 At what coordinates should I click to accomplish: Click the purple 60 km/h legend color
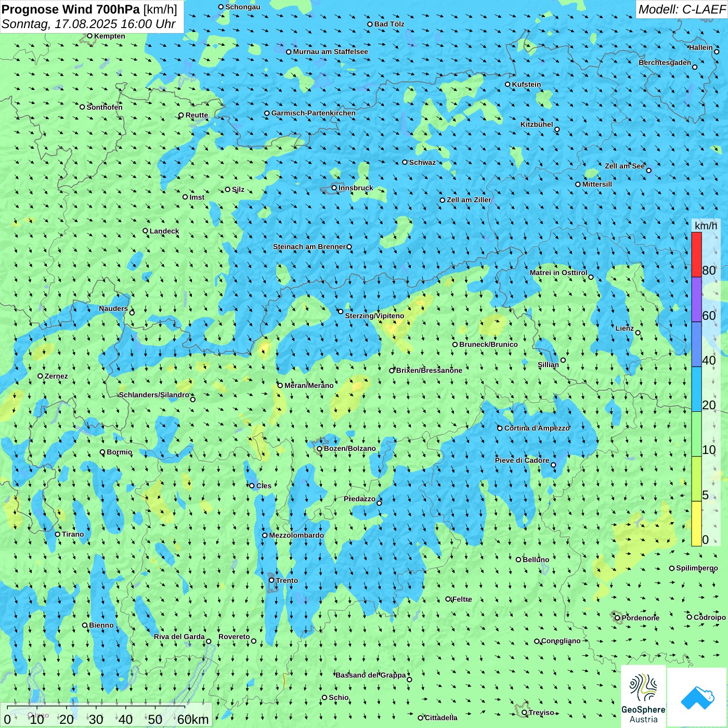tap(696, 300)
